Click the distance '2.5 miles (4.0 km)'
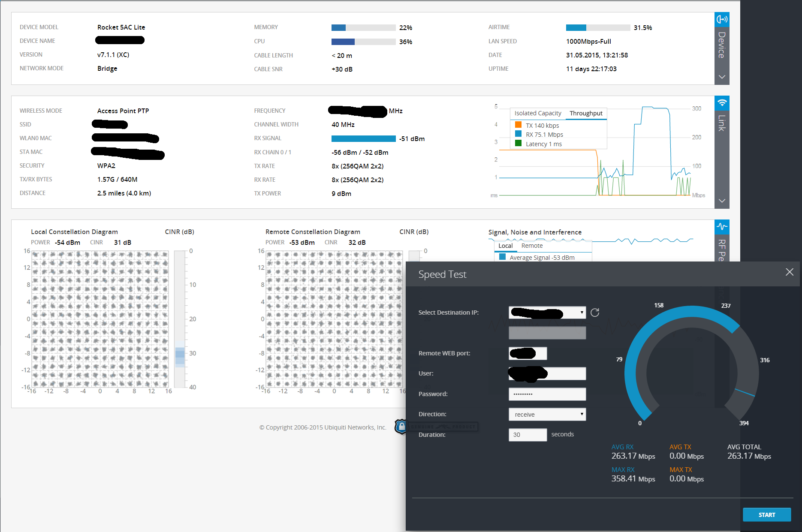This screenshot has height=532, width=802. pos(124,193)
